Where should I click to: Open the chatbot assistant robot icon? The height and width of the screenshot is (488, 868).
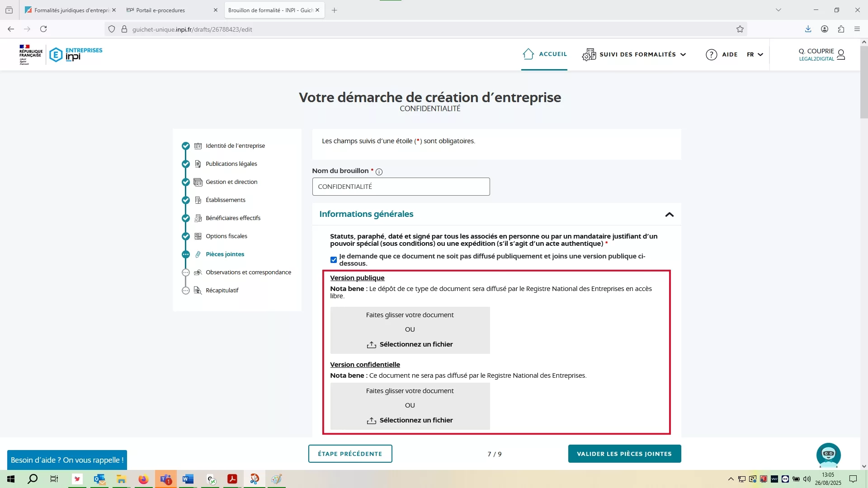click(828, 455)
